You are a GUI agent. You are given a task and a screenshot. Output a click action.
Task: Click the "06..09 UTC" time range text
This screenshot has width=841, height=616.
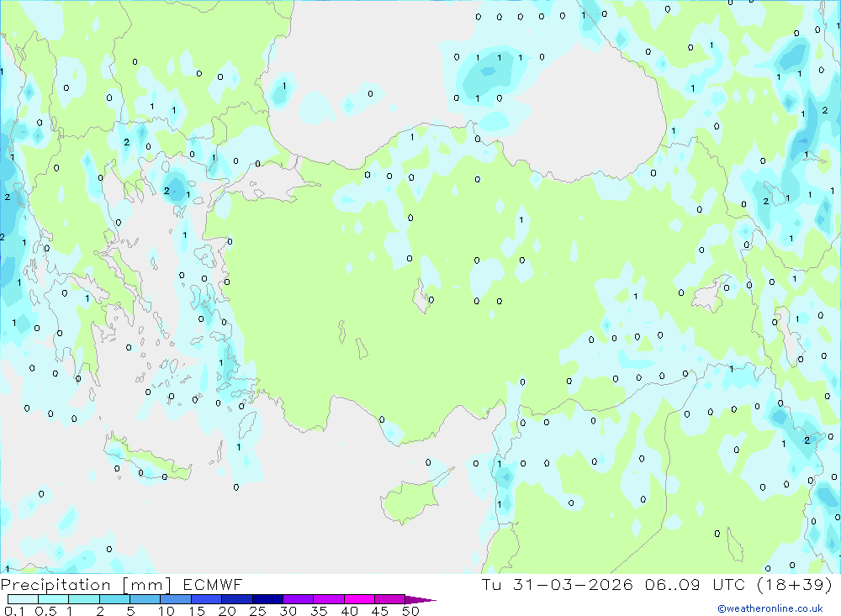[696, 584]
